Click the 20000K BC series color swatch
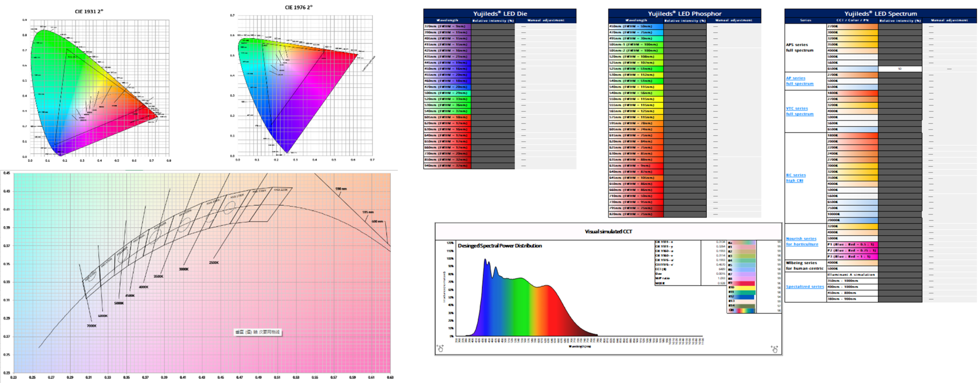This screenshot has height=383, width=980. pyautogui.click(x=852, y=220)
